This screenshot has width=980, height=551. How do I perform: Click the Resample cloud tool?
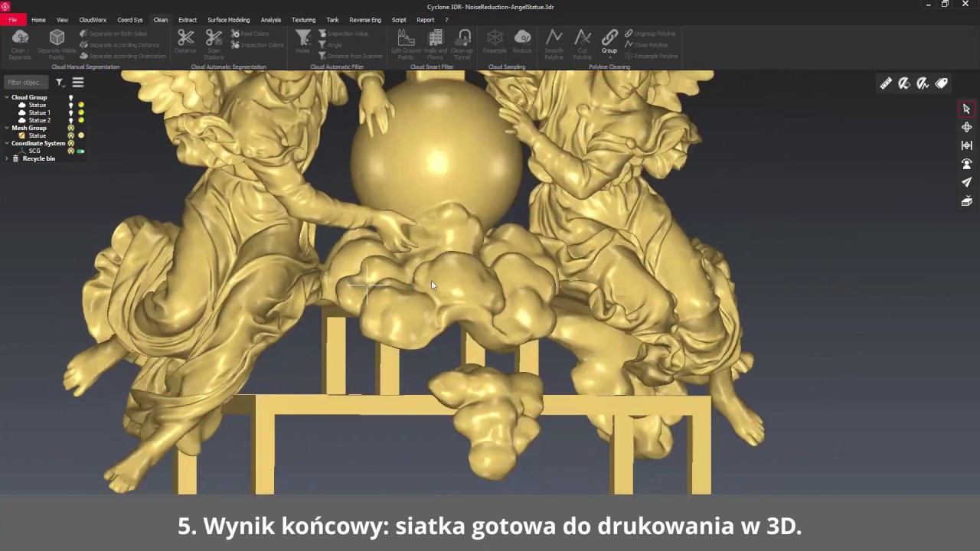point(495,43)
